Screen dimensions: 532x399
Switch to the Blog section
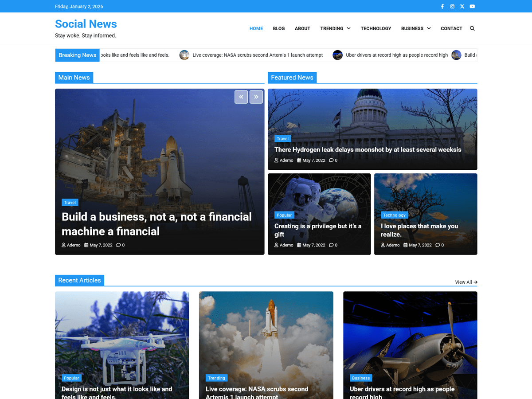278,28
